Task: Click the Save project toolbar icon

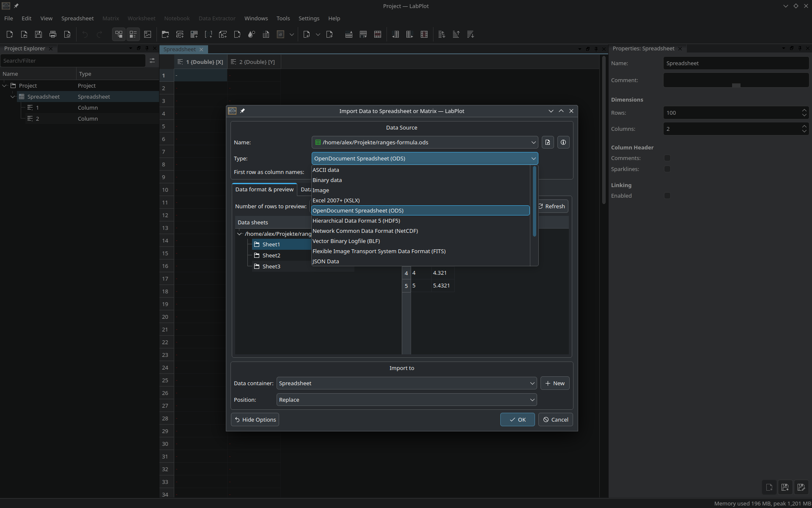Action: tap(38, 34)
